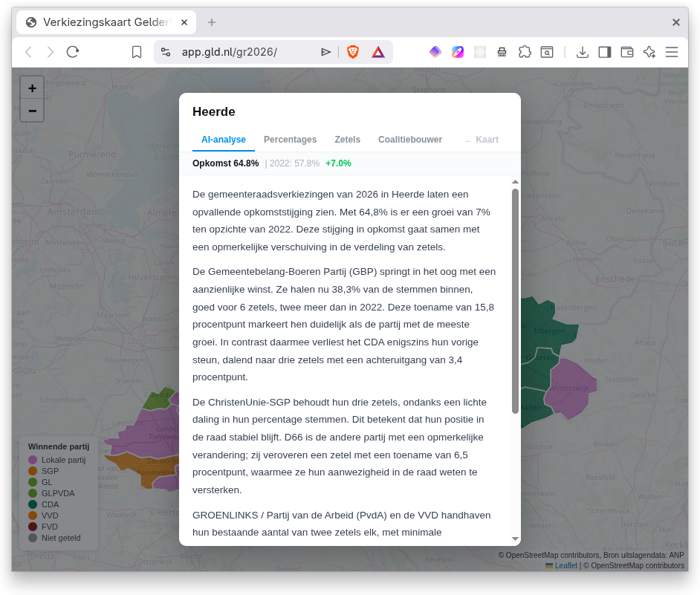Select the Coalitiebouwer tab
Image resolution: width=700 pixels, height=595 pixels.
click(409, 140)
